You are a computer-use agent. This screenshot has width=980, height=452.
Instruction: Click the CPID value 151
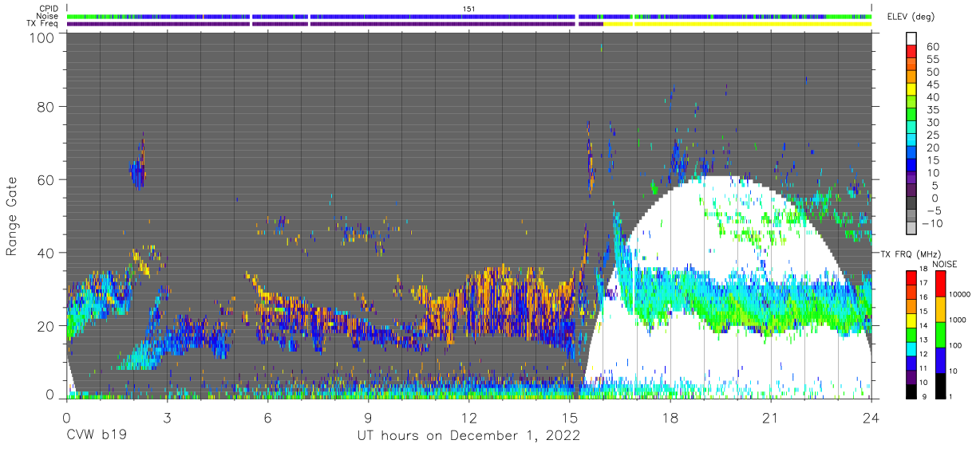469,8
